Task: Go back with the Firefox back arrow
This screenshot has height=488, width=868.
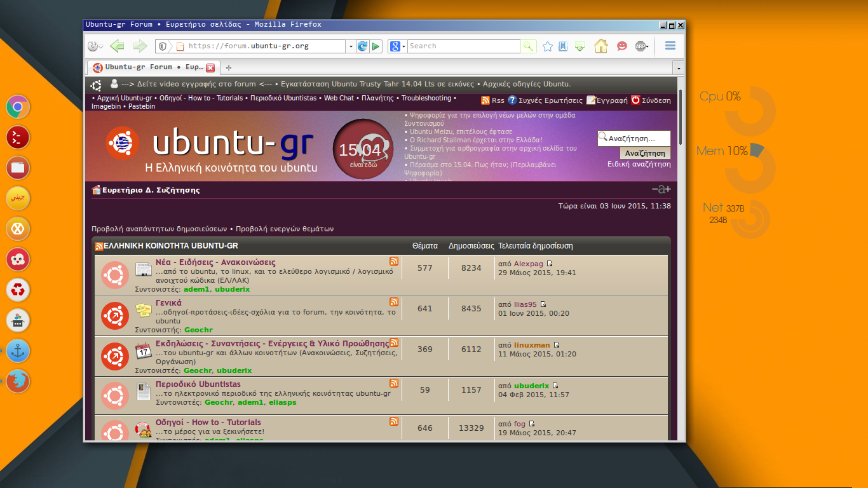Action: pyautogui.click(x=116, y=46)
